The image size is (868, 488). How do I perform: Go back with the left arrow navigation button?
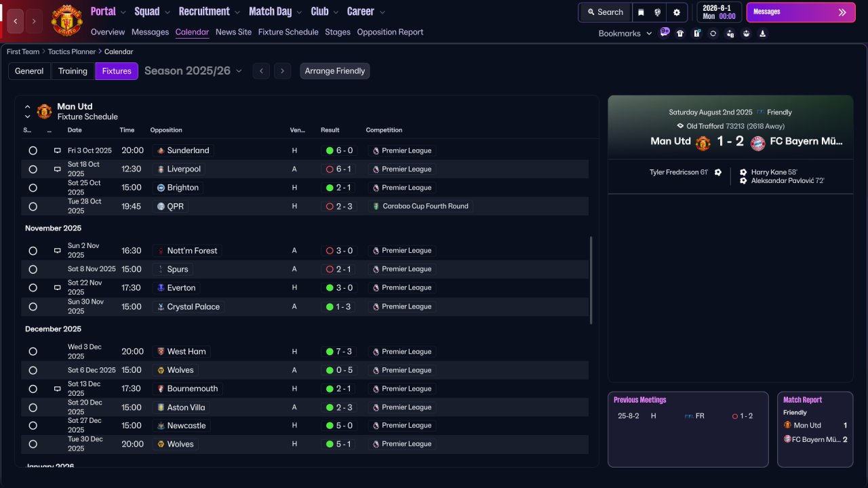tap(16, 22)
